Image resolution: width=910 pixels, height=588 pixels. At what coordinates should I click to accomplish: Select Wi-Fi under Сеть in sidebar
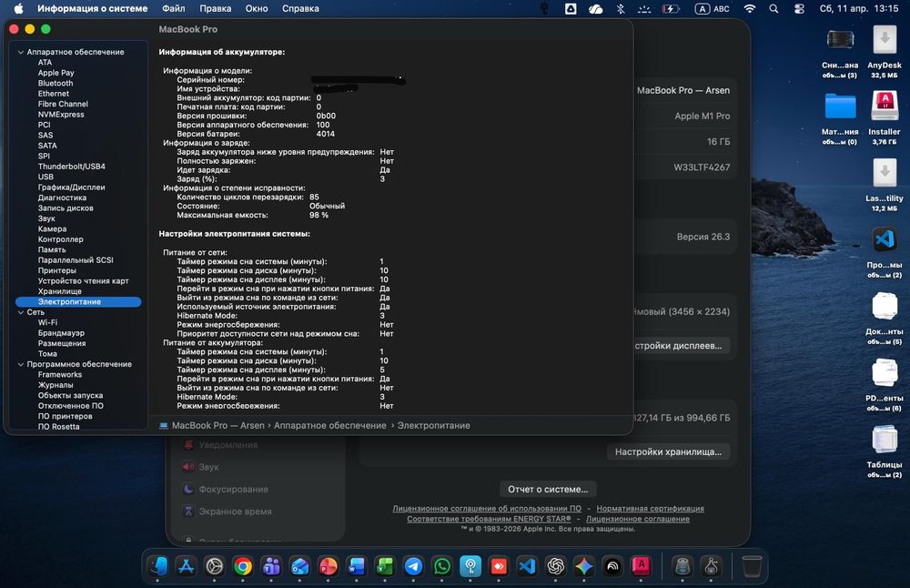tap(47, 323)
